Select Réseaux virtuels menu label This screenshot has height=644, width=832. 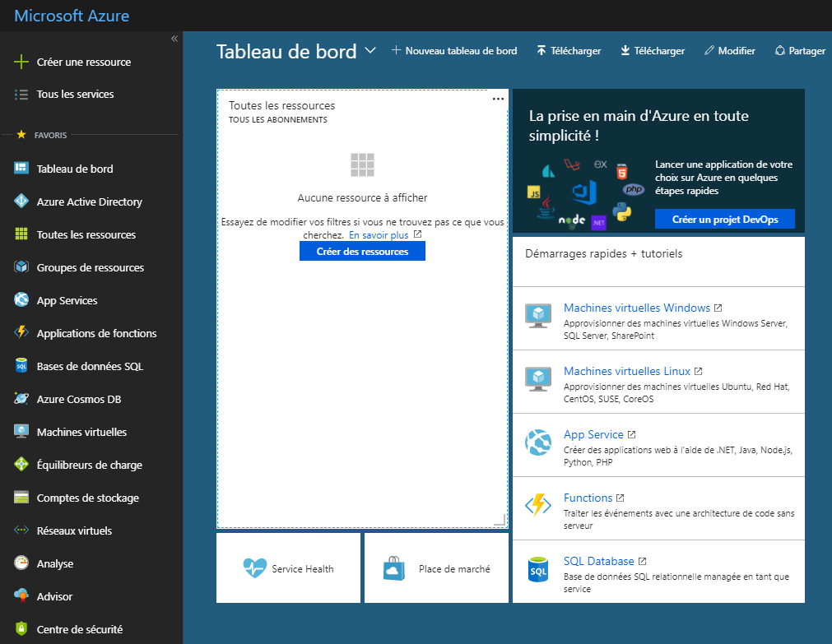pyautogui.click(x=74, y=530)
